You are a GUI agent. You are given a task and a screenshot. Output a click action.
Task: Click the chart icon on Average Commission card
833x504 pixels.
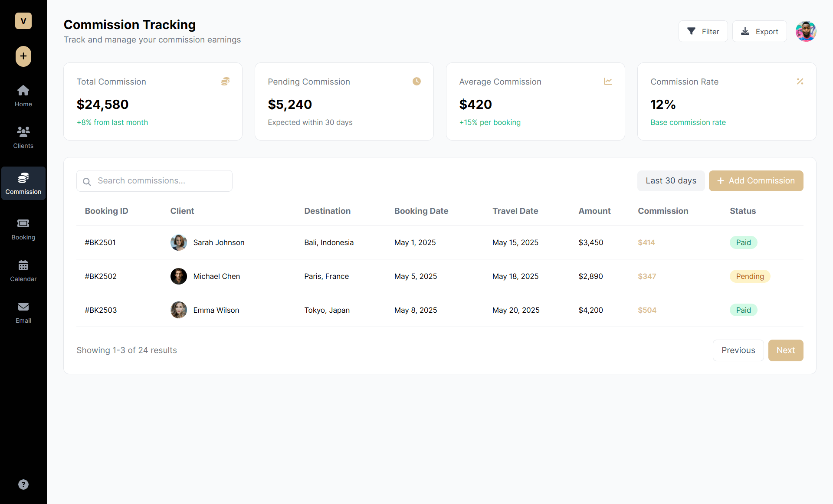click(x=608, y=82)
